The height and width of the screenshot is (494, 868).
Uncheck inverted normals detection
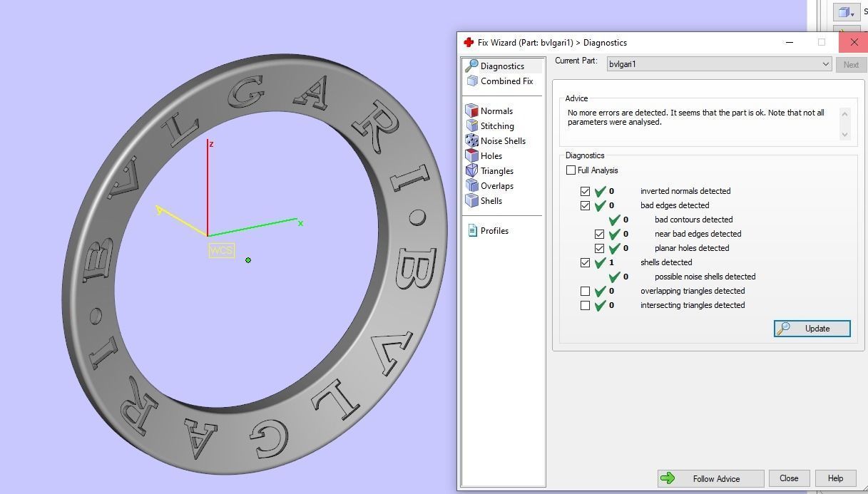(x=585, y=191)
